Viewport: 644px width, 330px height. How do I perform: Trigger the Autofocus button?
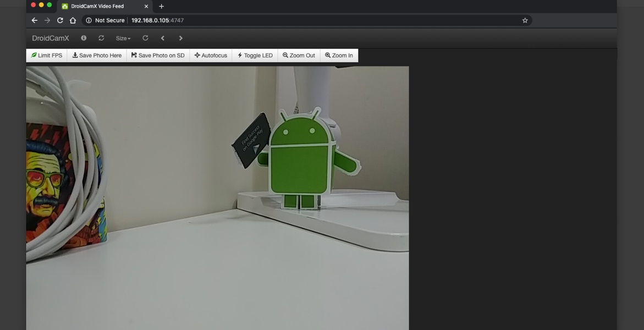coord(211,56)
